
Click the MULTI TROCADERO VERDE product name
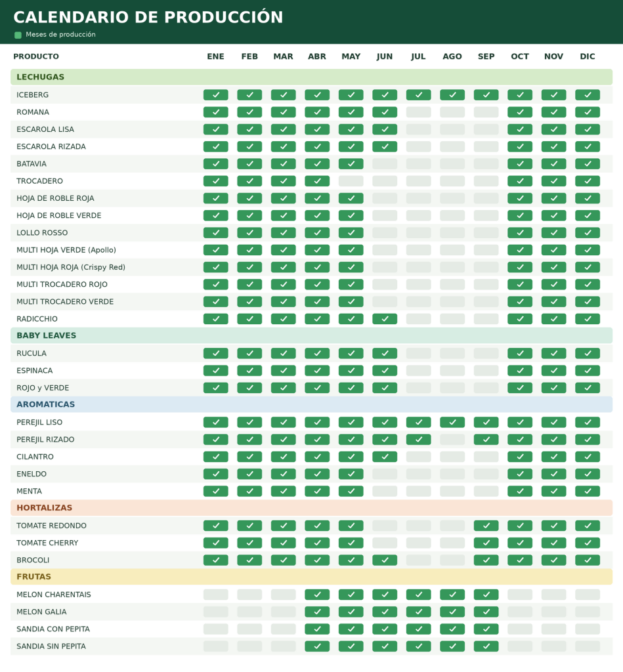point(65,302)
